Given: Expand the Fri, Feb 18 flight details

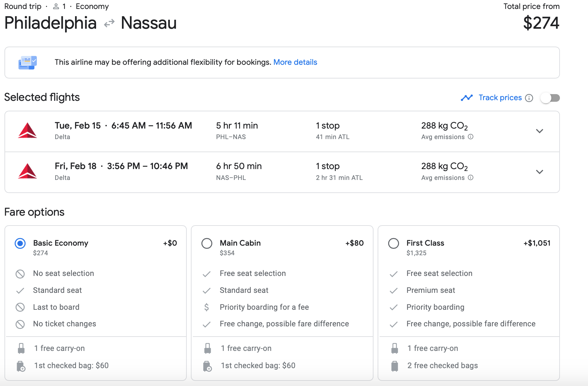Looking at the screenshot, I should [x=539, y=172].
